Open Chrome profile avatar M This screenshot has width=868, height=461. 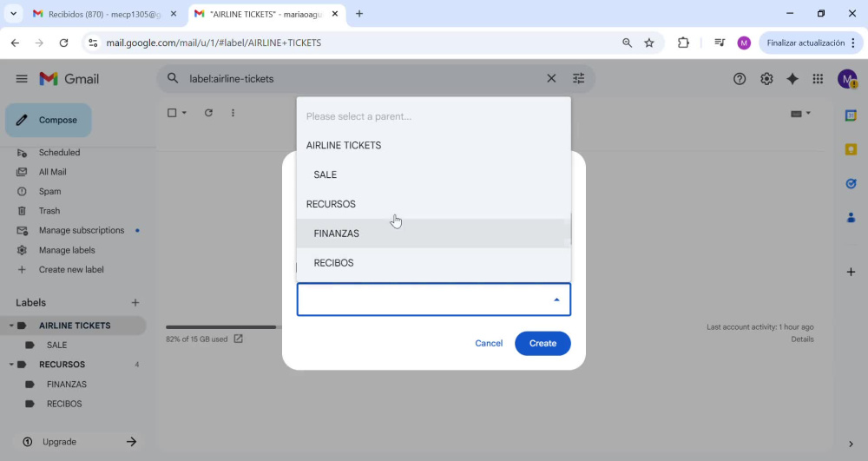tap(744, 43)
